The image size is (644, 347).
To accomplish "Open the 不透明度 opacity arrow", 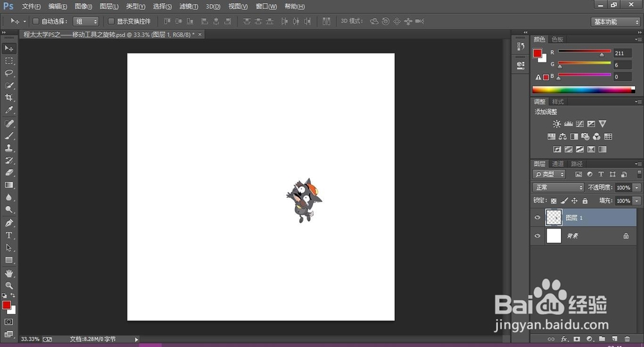I will coord(637,187).
